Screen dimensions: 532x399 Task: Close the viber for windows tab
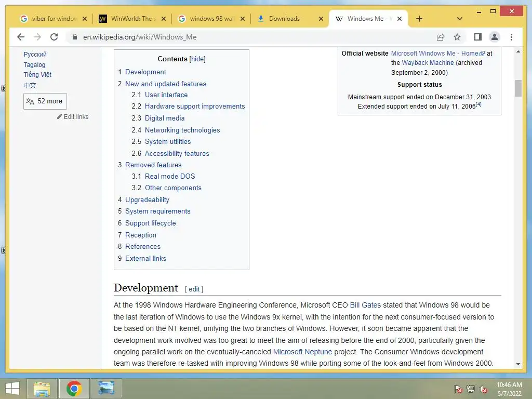point(85,19)
